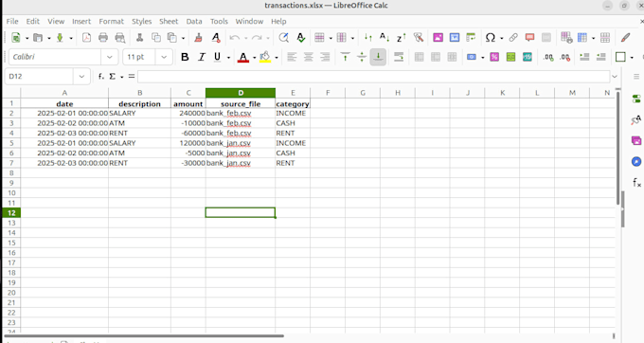
Task: Open the Data menu
Action: (194, 22)
